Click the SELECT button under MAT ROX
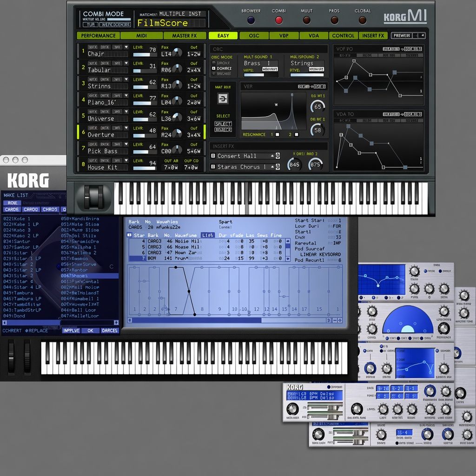This screenshot has height=476, width=476. (x=223, y=124)
